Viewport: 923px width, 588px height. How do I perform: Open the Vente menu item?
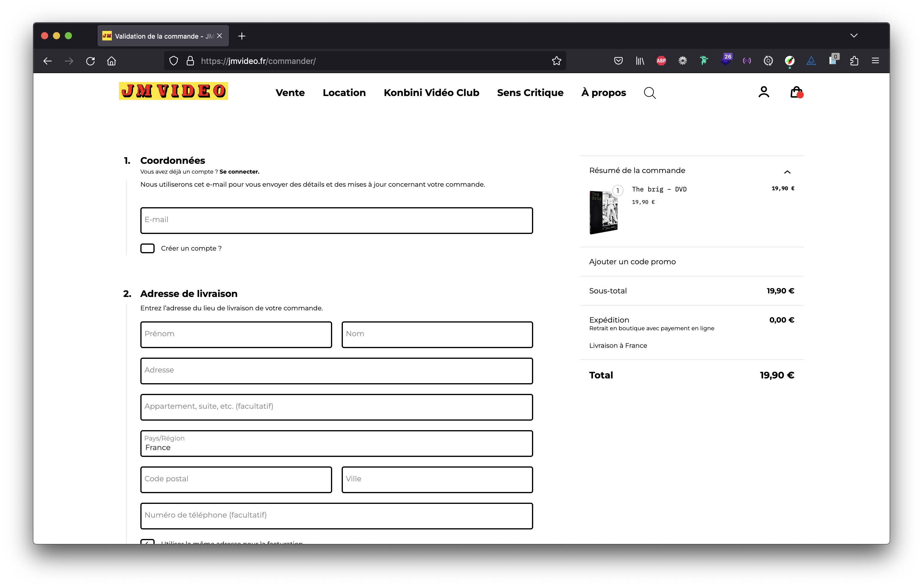tap(290, 93)
